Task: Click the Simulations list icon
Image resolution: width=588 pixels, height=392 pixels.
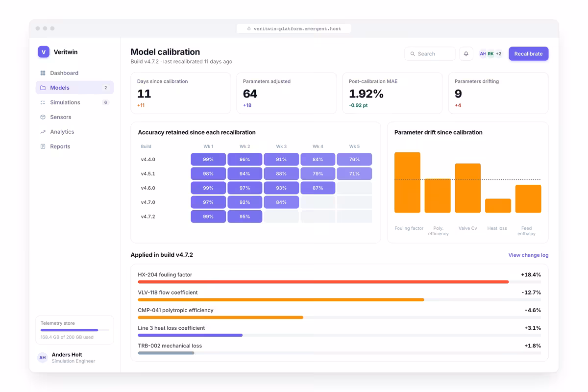Action: pyautogui.click(x=43, y=102)
